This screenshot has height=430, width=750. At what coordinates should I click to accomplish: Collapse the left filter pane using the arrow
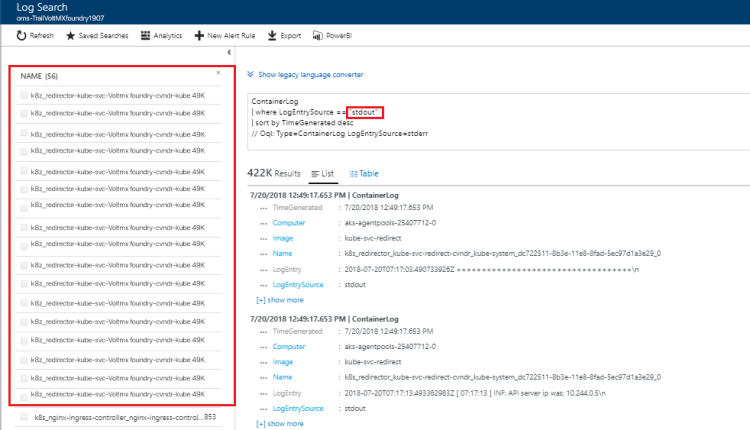point(230,52)
